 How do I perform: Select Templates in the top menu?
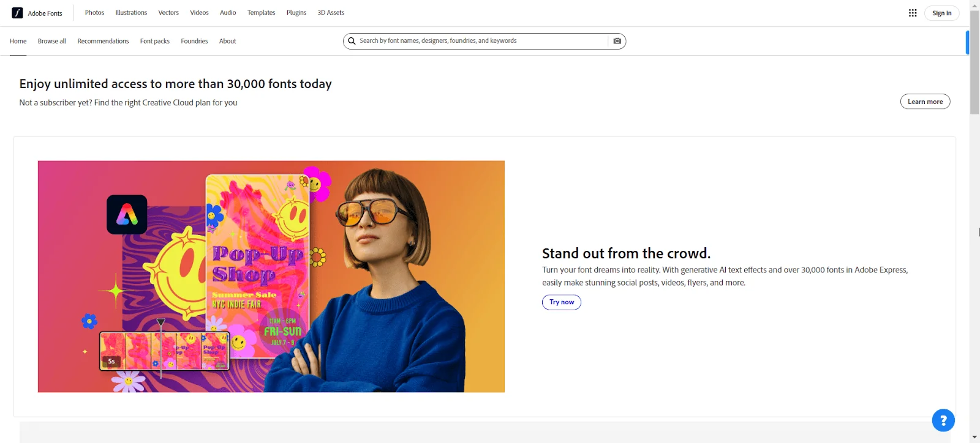click(x=261, y=13)
